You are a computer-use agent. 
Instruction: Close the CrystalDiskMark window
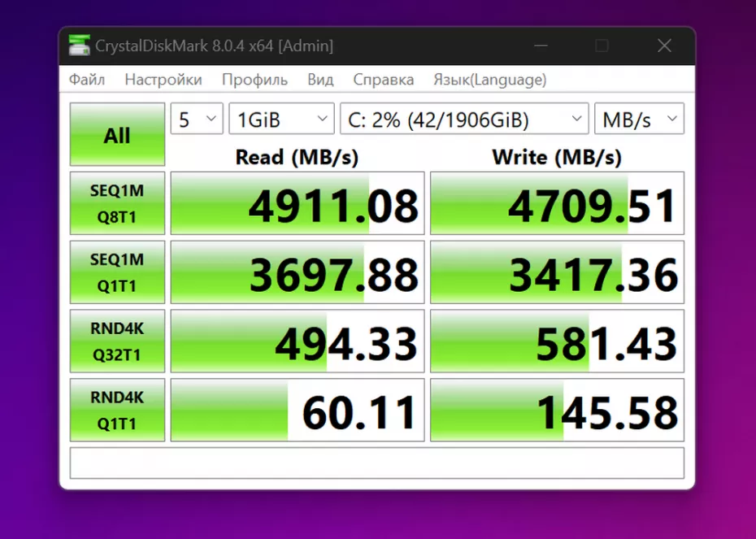(664, 46)
